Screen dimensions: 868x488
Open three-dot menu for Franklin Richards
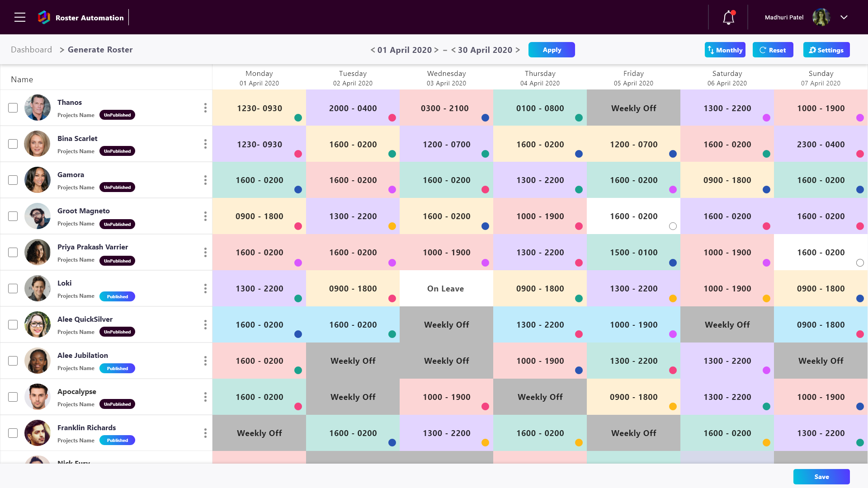pyautogui.click(x=205, y=433)
